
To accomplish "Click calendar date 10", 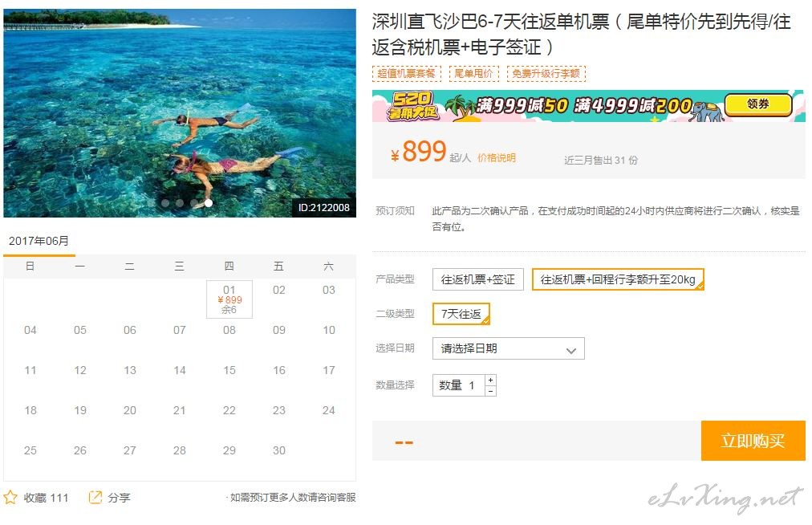I will (329, 330).
